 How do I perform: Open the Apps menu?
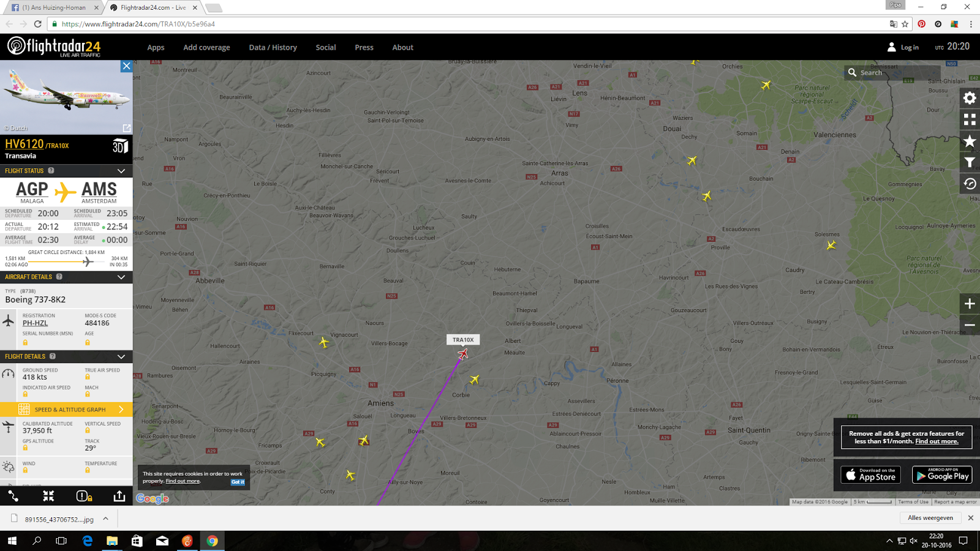[x=156, y=47]
